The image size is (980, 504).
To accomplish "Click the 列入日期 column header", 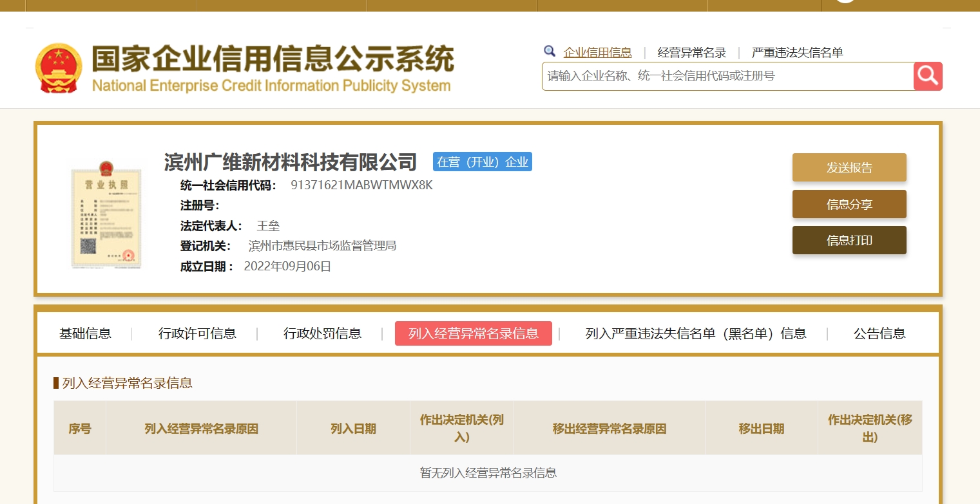I will coord(353,429).
